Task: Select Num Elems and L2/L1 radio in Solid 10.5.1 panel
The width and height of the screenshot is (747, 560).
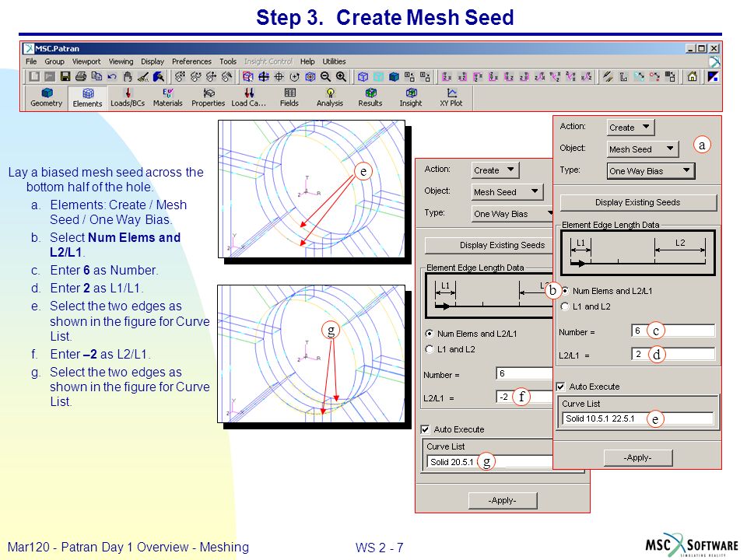Action: pyautogui.click(x=565, y=290)
